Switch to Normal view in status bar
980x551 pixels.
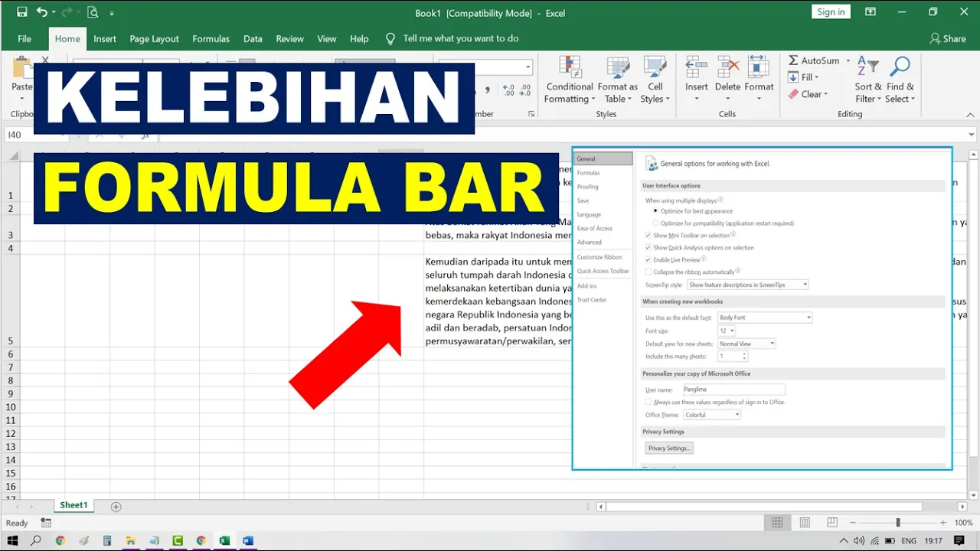[777, 523]
